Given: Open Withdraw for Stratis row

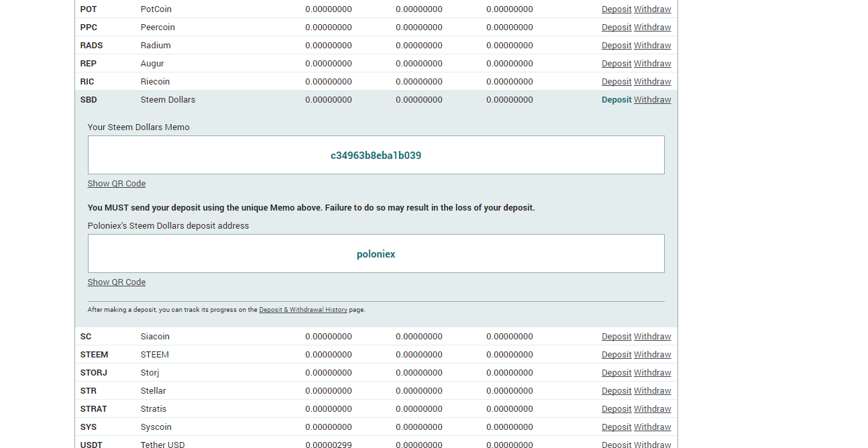Looking at the screenshot, I should (x=653, y=409).
